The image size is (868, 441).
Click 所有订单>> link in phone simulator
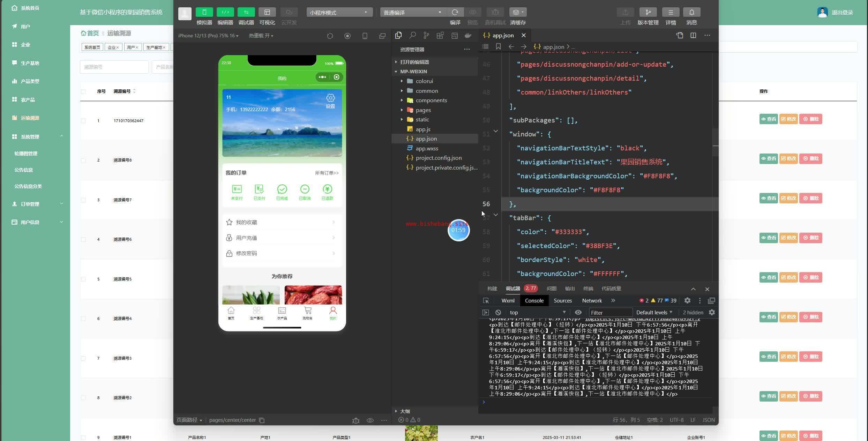click(327, 173)
